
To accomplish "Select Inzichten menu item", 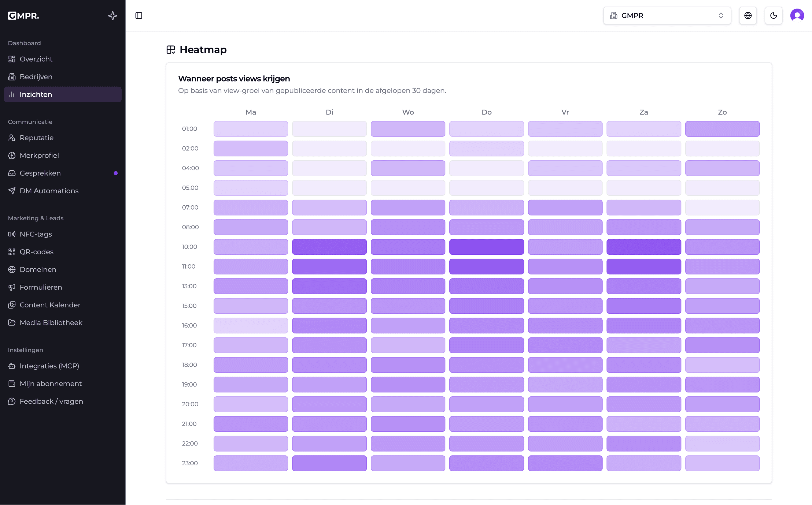I will pos(63,94).
